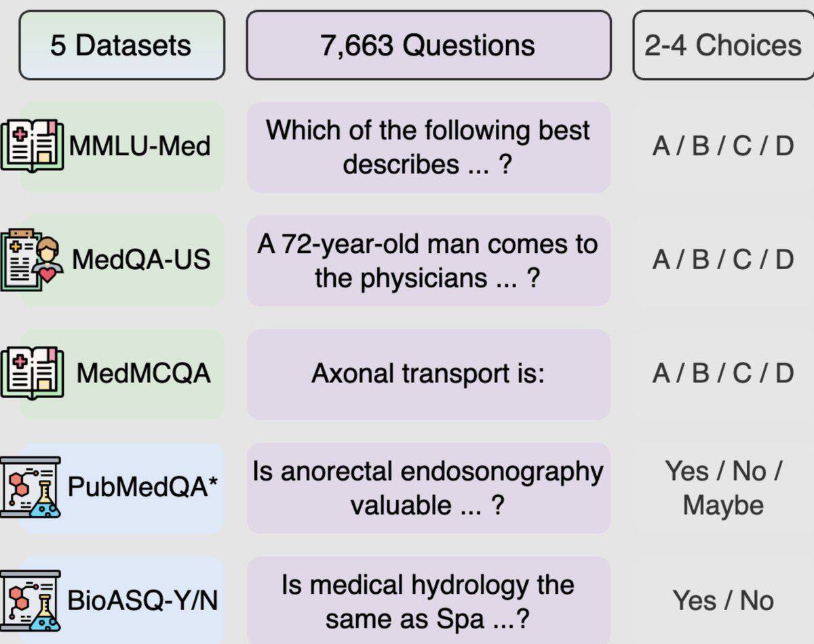This screenshot has width=814, height=644.
Task: Open 'Which of the following best describes' question
Action: pyautogui.click(x=429, y=147)
